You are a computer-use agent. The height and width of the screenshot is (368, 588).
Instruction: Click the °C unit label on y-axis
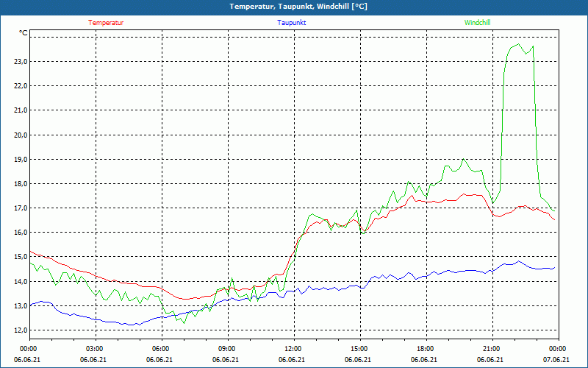point(24,33)
